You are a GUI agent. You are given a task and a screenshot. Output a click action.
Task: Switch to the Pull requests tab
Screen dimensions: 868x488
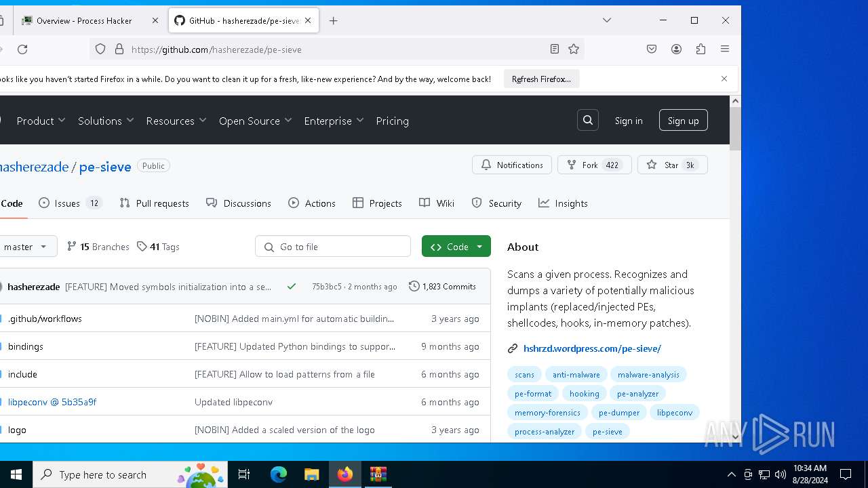point(154,203)
